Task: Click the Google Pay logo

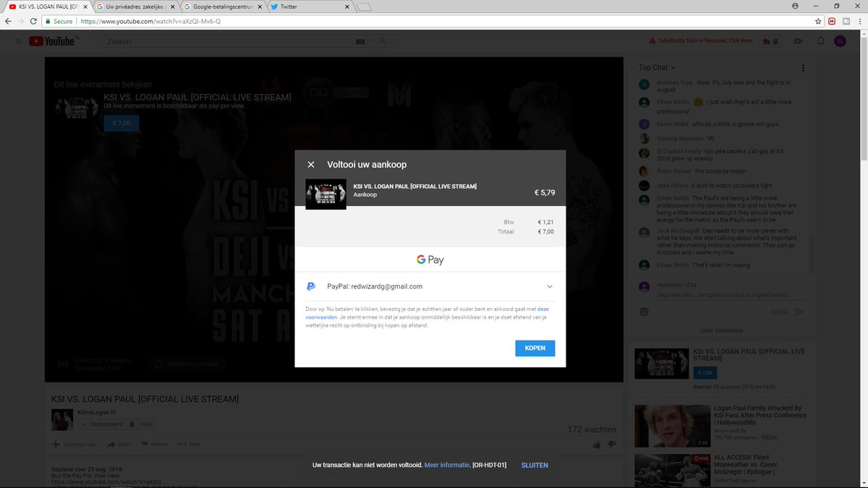Action: coord(430,260)
